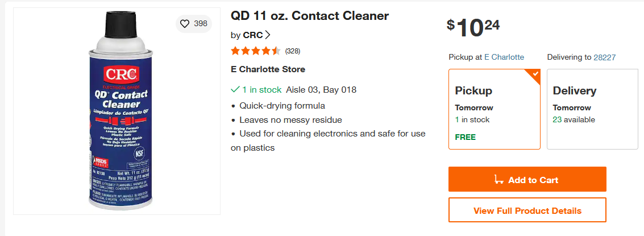Click the 398 favorites count
Image resolution: width=644 pixels, height=236 pixels.
tap(201, 24)
